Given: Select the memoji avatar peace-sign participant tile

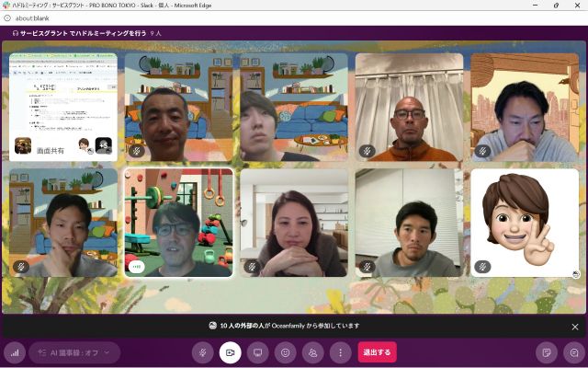Looking at the screenshot, I should (x=525, y=222).
